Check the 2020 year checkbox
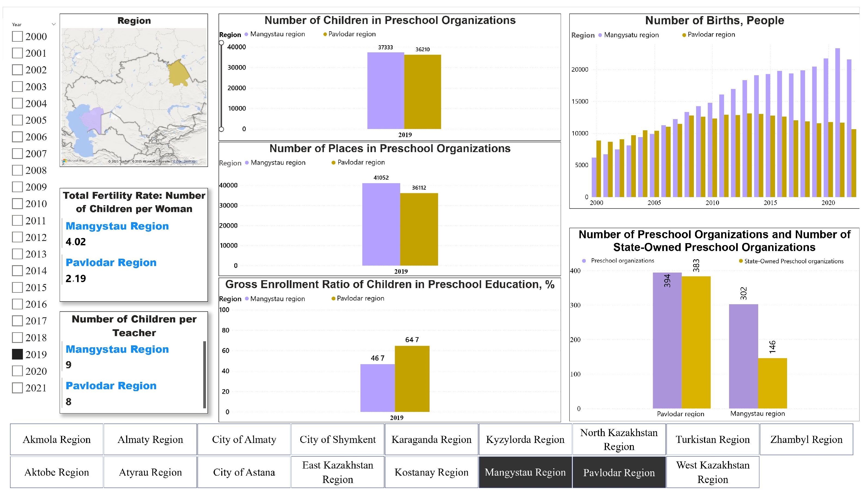The image size is (868, 495). tap(17, 371)
